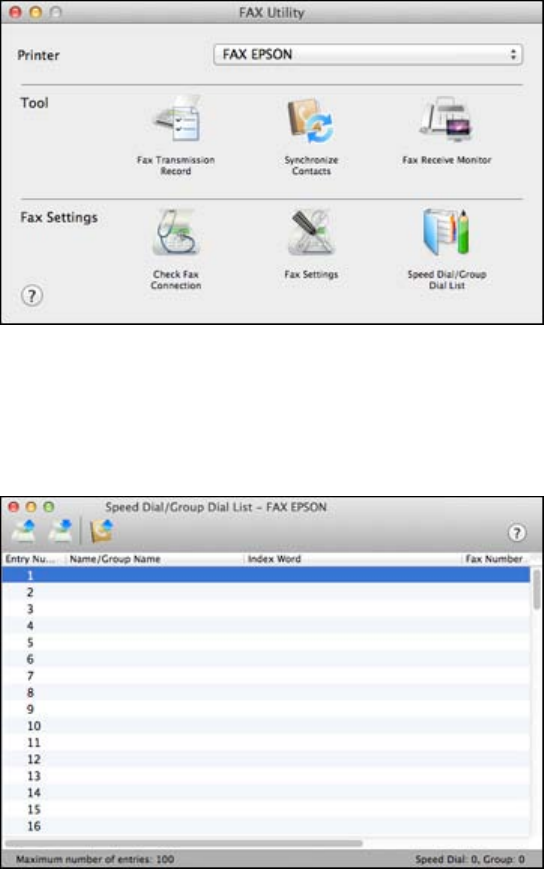Click the second toolbar icon in the dial list
544x869 pixels.
[60, 530]
